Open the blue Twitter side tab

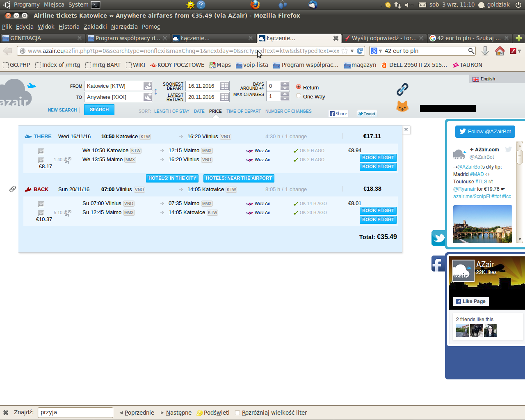tap(438, 238)
